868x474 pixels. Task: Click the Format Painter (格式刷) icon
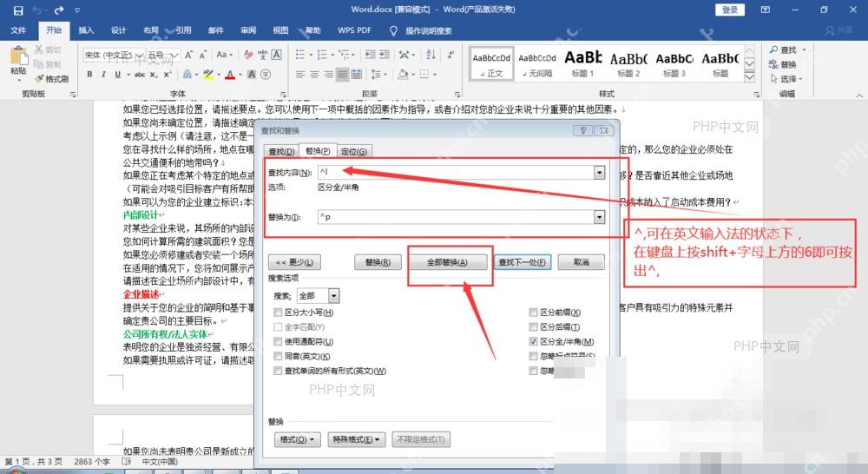[x=39, y=79]
